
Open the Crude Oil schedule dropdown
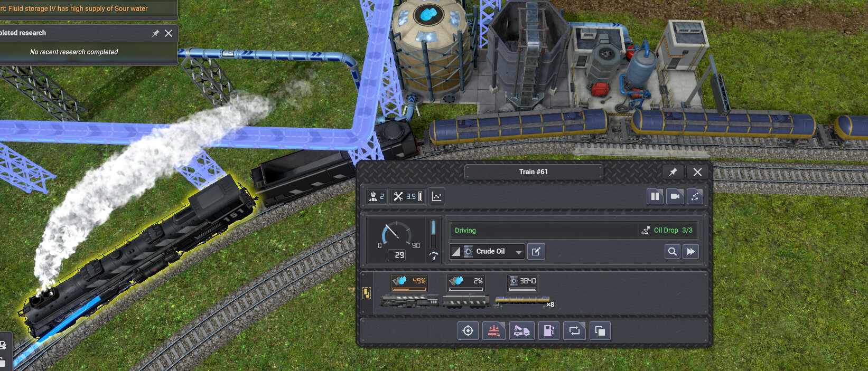pos(487,252)
